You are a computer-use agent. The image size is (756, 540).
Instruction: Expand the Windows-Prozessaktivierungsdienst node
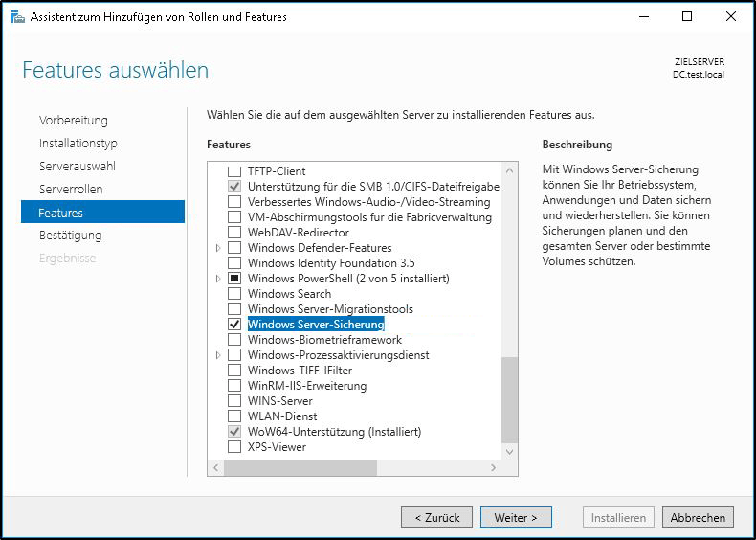tap(218, 355)
